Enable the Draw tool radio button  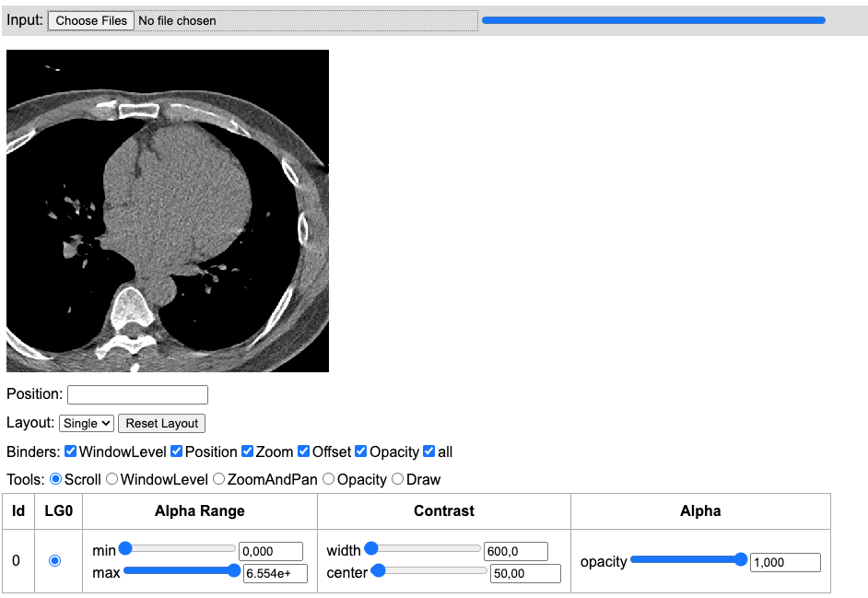click(x=398, y=479)
